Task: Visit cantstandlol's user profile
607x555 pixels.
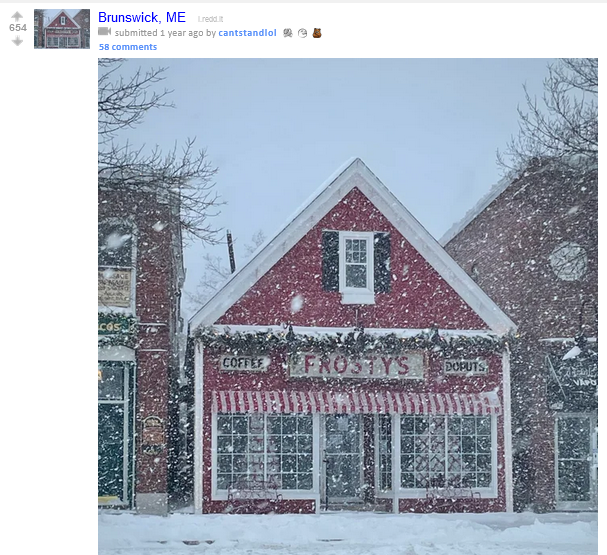Action: (247, 33)
